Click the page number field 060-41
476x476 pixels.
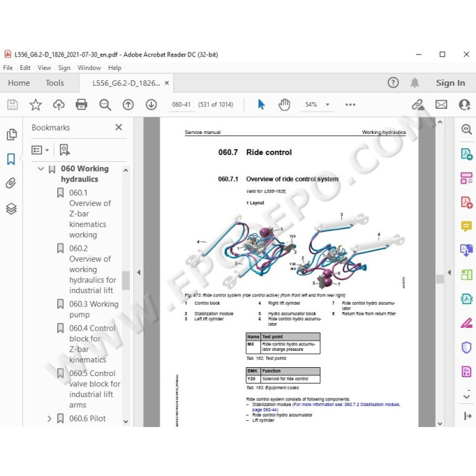point(182,105)
